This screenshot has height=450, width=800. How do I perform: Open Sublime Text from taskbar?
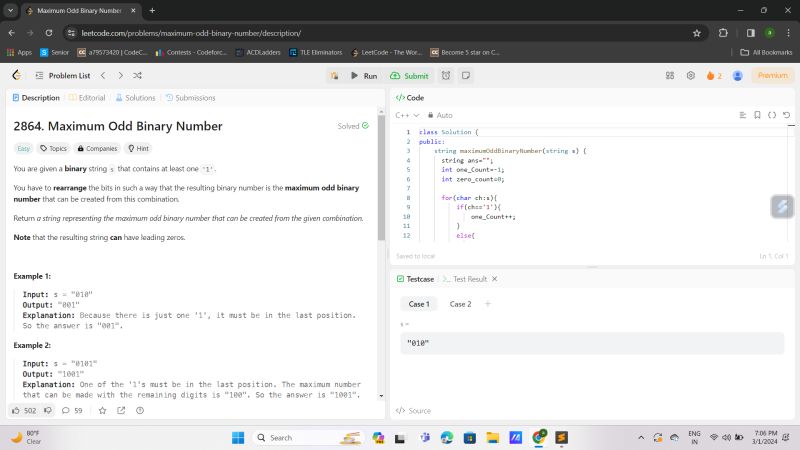tap(562, 438)
